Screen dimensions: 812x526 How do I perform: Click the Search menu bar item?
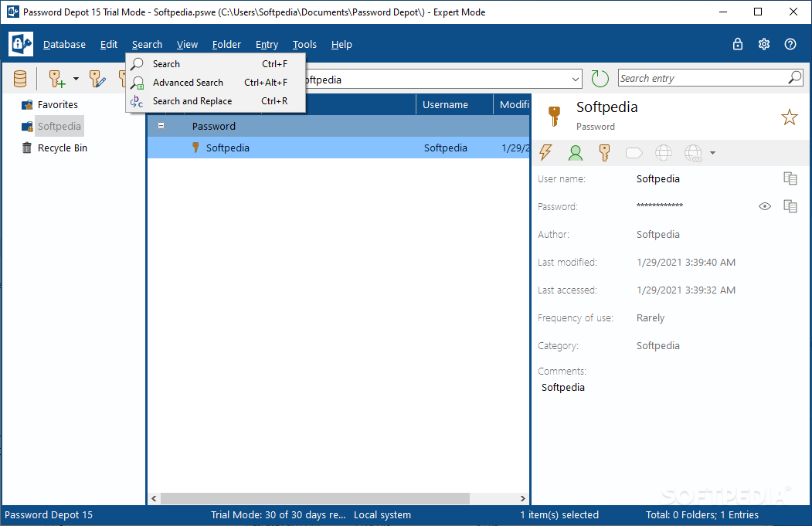pos(147,45)
